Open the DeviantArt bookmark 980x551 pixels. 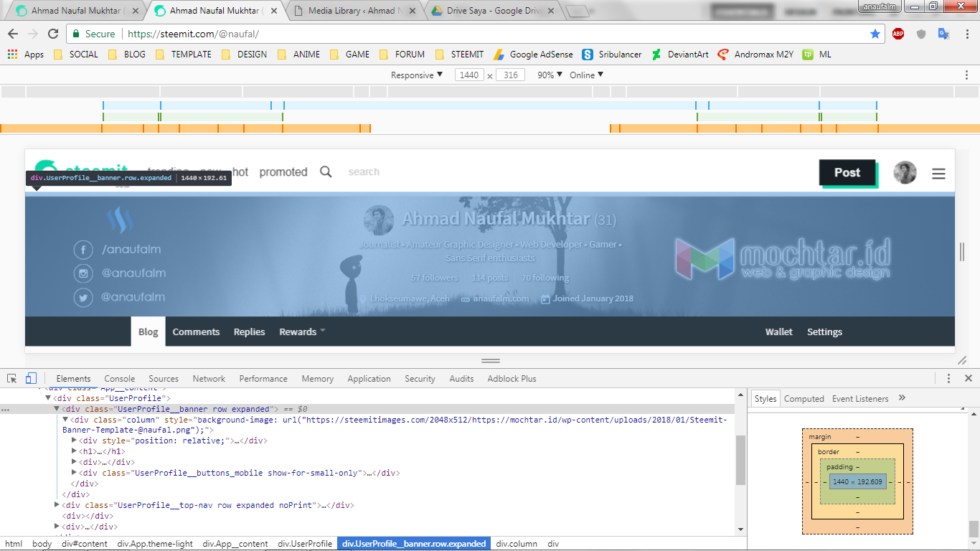680,55
